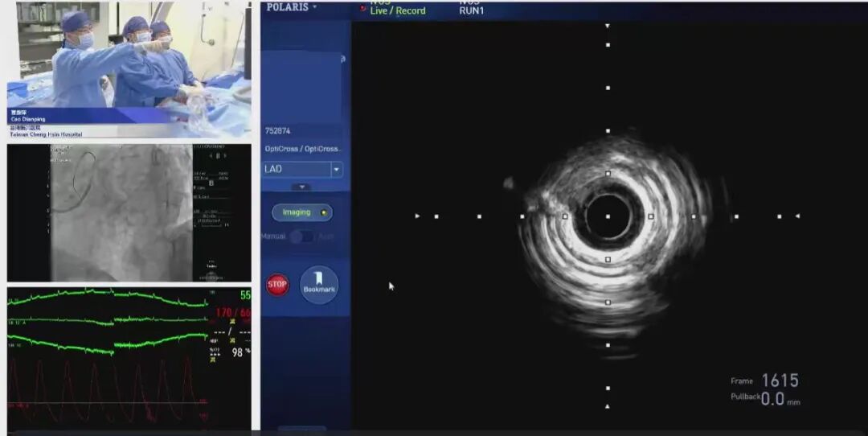Click the IVUS catheter center in image
The height and width of the screenshot is (436, 868).
point(608,216)
